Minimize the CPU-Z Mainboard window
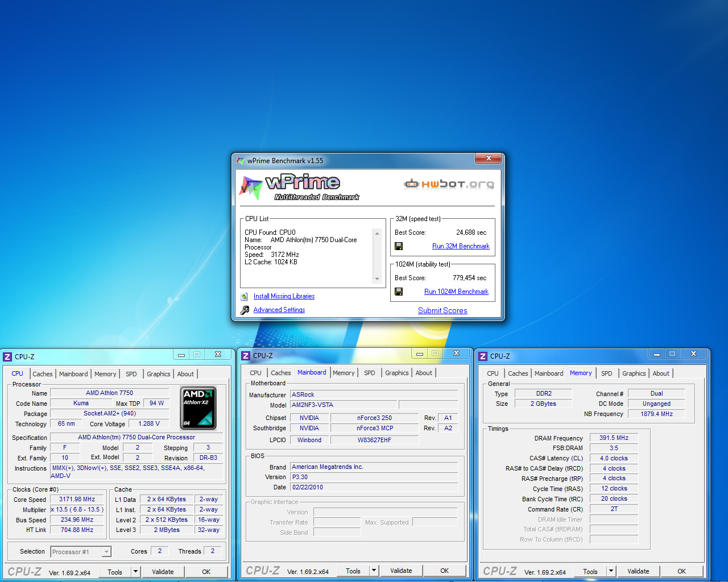The height and width of the screenshot is (582, 728). (x=419, y=354)
